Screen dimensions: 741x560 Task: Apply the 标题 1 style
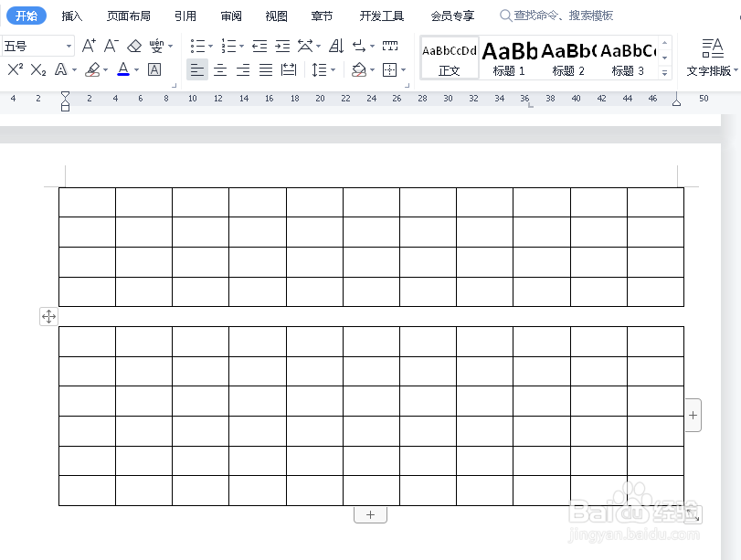pyautogui.click(x=509, y=58)
